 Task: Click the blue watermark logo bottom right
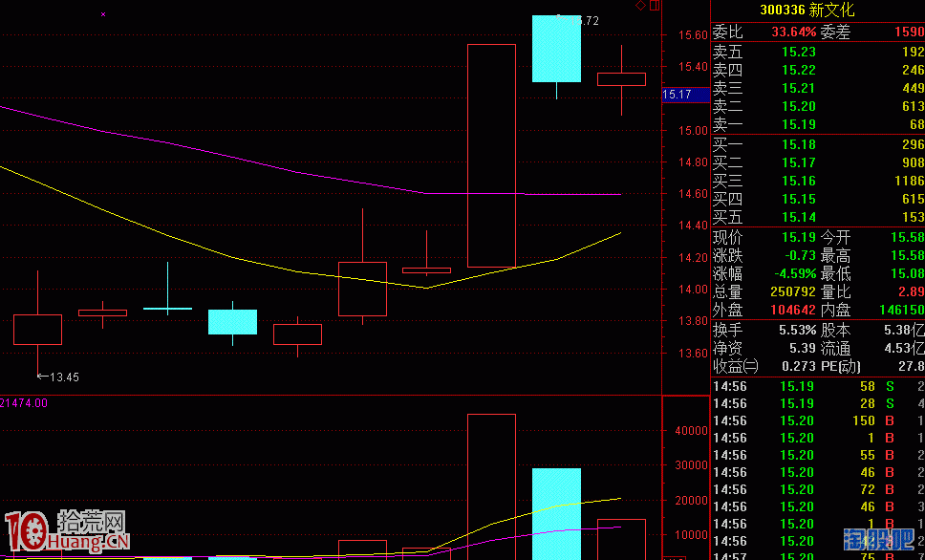point(876,540)
